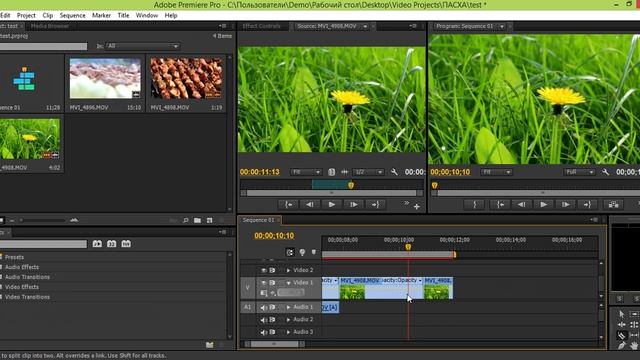The image size is (640, 360).
Task: Create new custom bin in Effects panel
Action: (x=209, y=345)
